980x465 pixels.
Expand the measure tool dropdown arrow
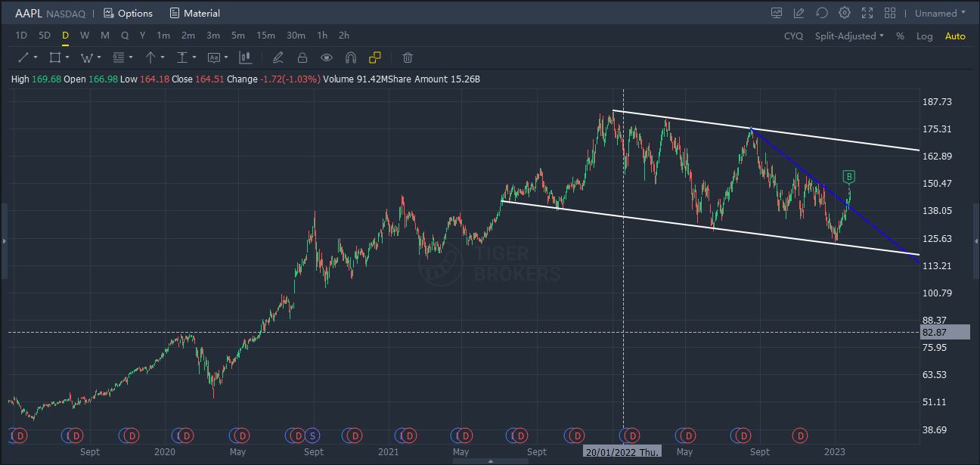[x=194, y=57]
